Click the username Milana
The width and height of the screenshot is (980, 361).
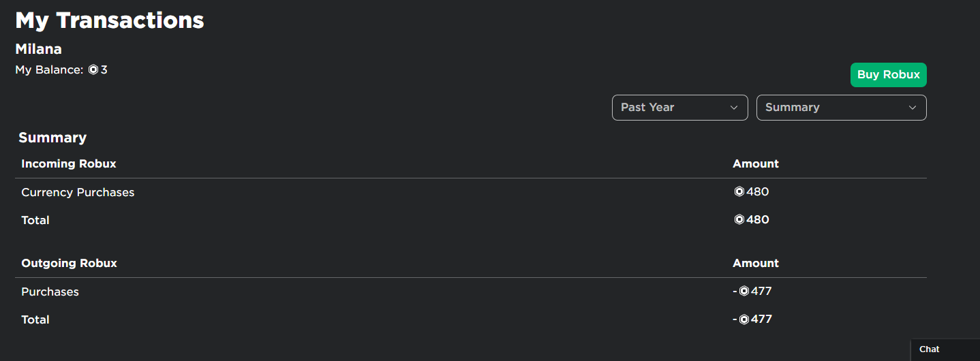click(x=38, y=49)
